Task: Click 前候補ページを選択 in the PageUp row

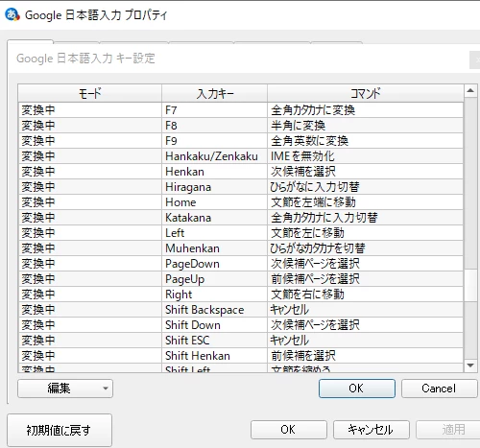Action: pos(366,279)
